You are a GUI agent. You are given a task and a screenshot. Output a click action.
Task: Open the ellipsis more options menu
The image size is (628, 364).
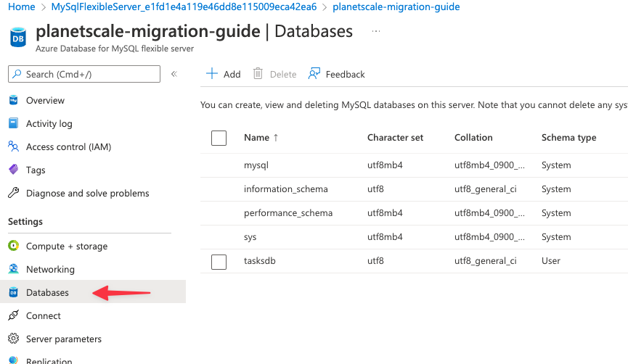tap(375, 31)
